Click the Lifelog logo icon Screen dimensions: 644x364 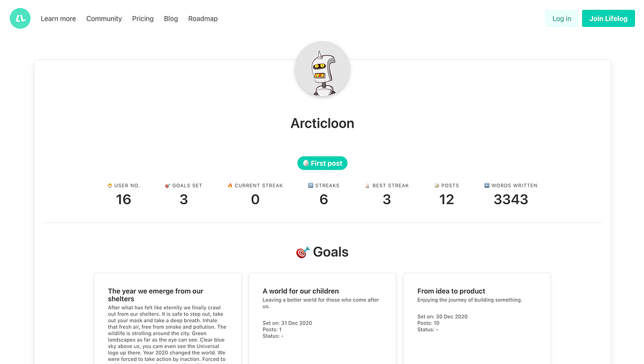coord(21,18)
